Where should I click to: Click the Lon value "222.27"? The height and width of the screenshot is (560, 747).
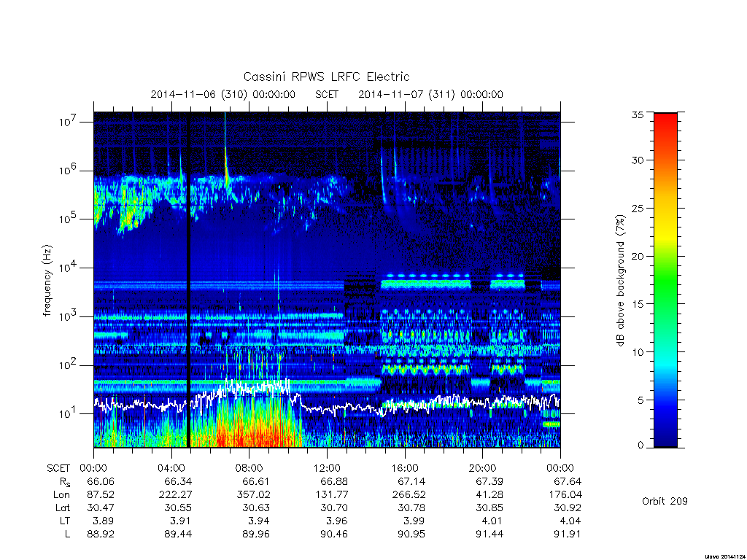pos(175,495)
